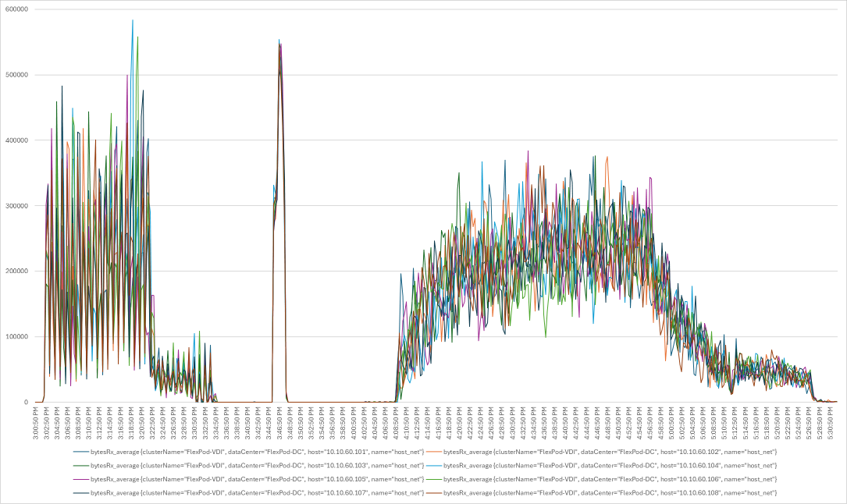The image size is (847, 504).
Task: Select the "4:20:50 PM" time axis label
Action: point(459,423)
